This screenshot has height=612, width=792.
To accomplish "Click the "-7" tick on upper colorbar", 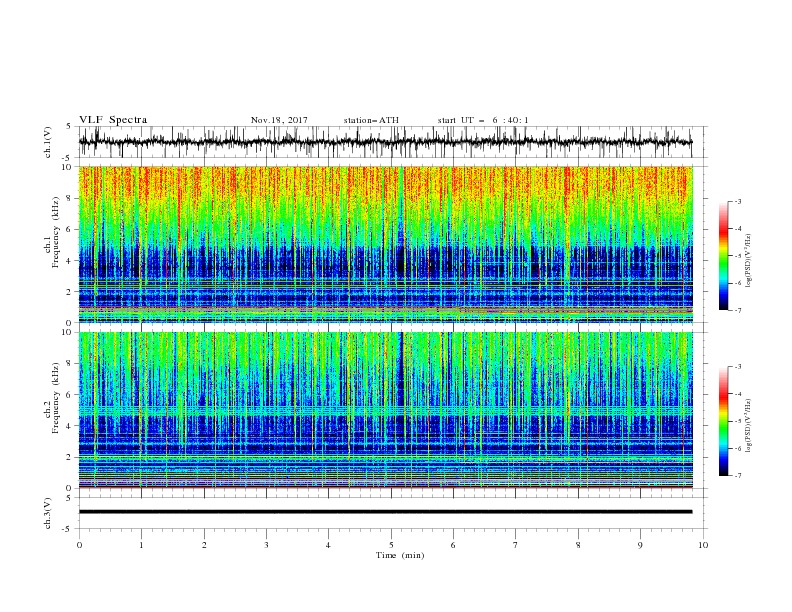I will [737, 310].
